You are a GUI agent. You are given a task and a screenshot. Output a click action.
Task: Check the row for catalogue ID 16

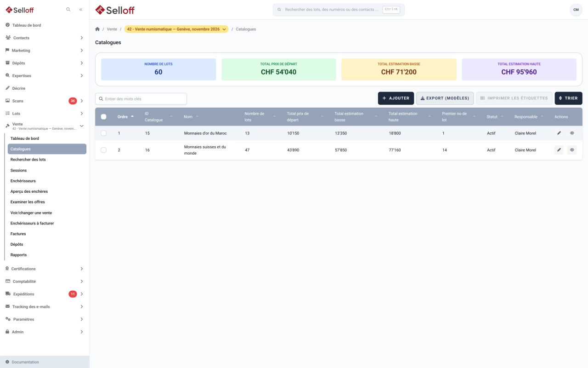click(x=103, y=150)
